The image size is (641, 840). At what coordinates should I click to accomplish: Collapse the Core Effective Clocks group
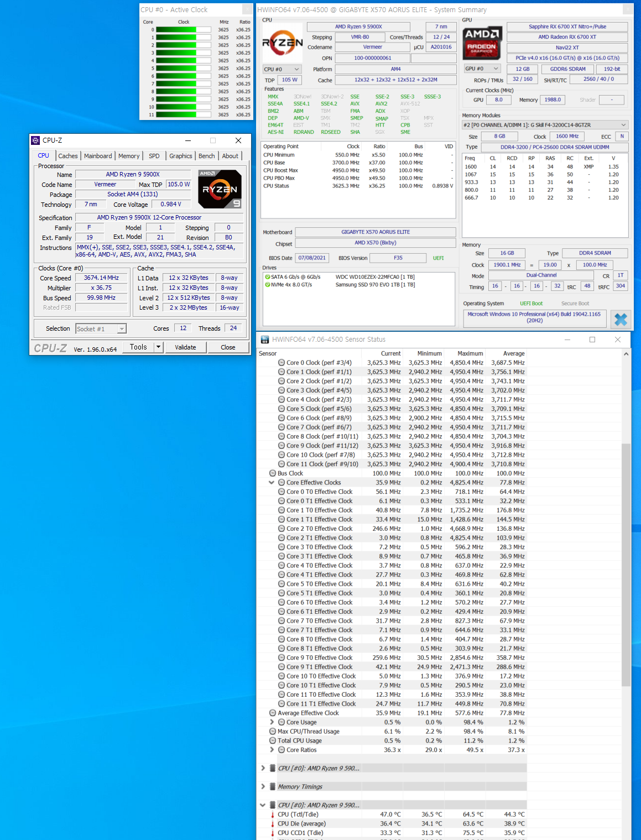point(272,483)
